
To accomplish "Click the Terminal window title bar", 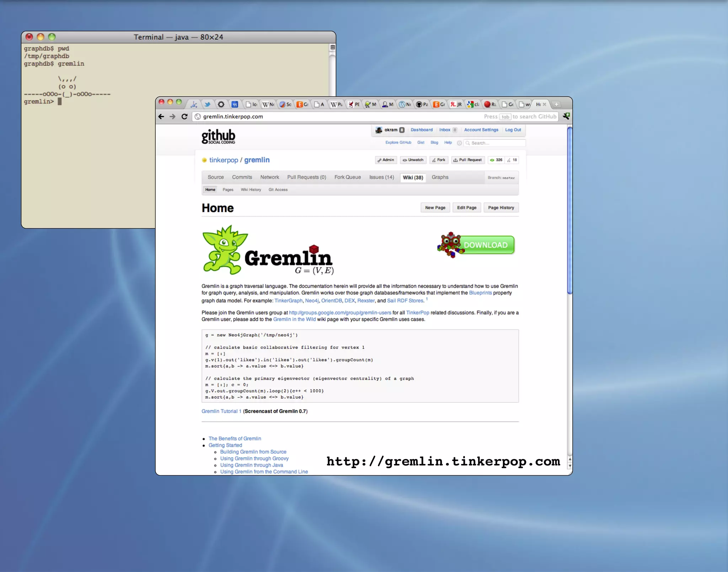I will click(178, 37).
